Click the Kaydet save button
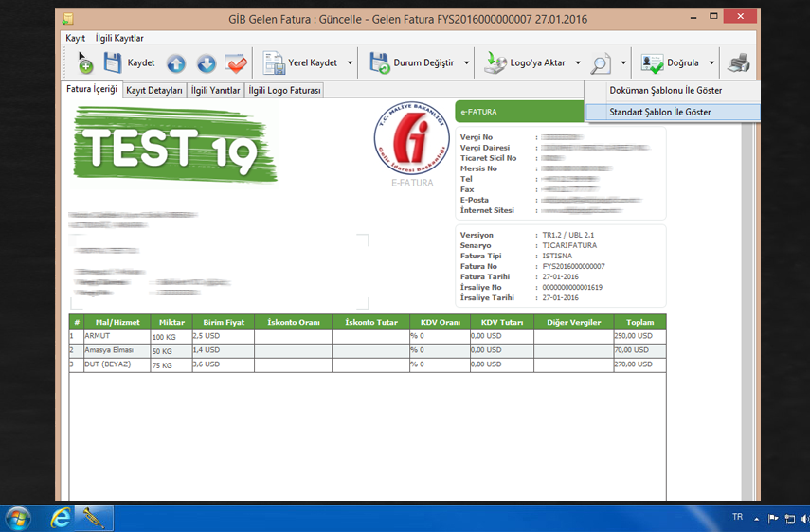 click(129, 63)
